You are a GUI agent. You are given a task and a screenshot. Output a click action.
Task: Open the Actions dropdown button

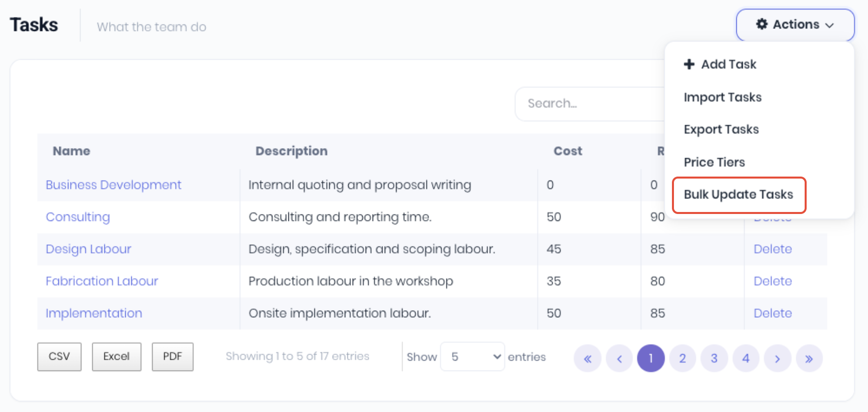click(795, 25)
